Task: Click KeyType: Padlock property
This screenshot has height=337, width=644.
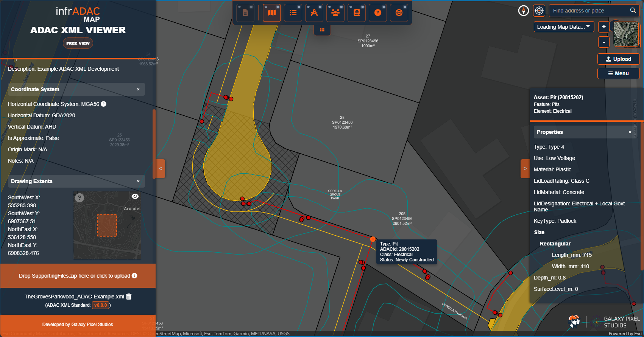Action: [x=555, y=221]
